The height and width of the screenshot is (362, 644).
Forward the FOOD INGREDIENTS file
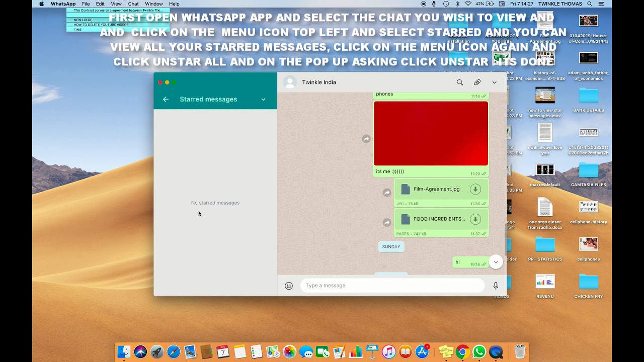point(387,222)
